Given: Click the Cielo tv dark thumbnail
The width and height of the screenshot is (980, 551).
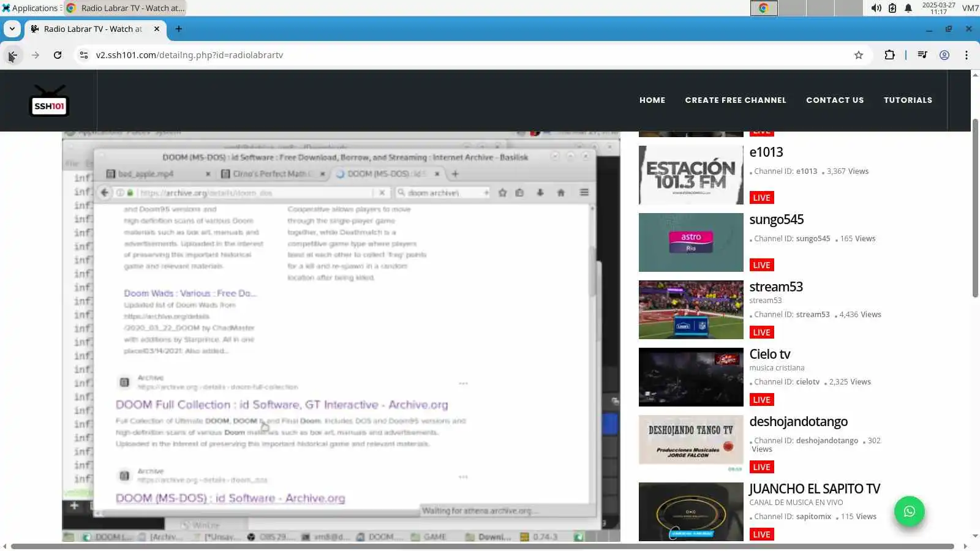Looking at the screenshot, I should point(691,377).
